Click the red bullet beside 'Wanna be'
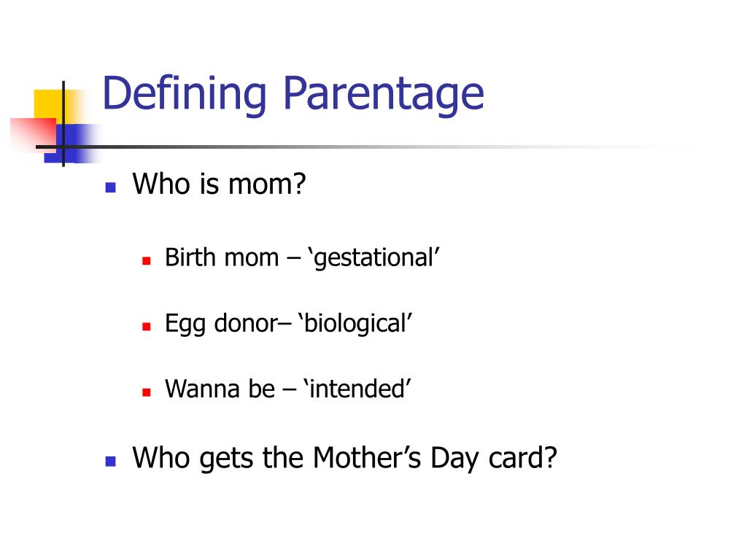 click(146, 392)
